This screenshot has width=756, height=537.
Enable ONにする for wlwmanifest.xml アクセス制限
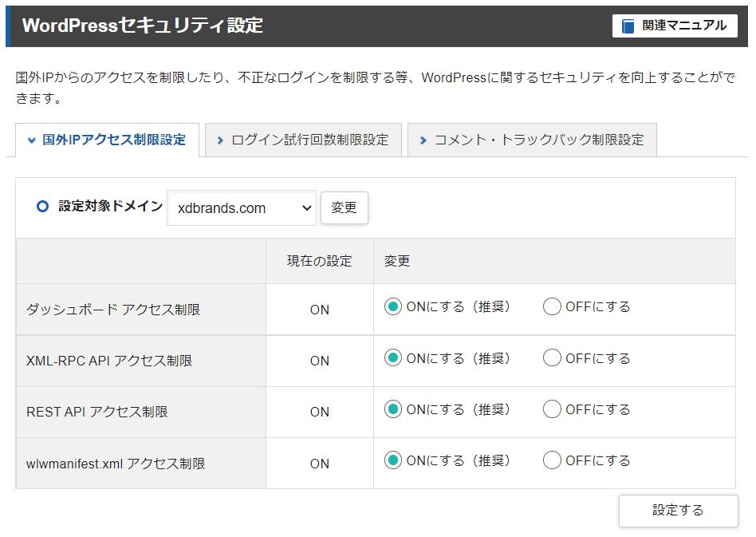click(392, 462)
